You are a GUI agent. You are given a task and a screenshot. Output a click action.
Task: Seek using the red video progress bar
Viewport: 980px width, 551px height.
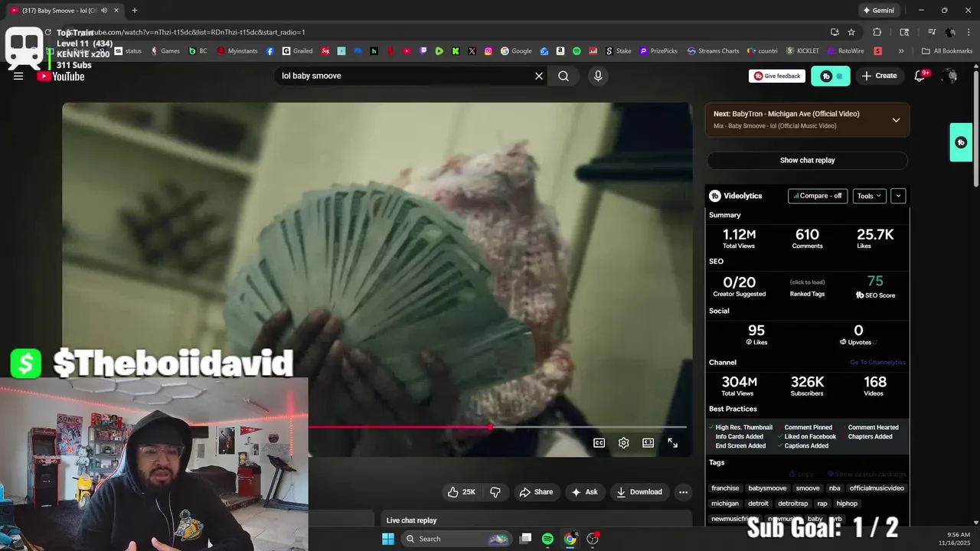click(x=498, y=427)
